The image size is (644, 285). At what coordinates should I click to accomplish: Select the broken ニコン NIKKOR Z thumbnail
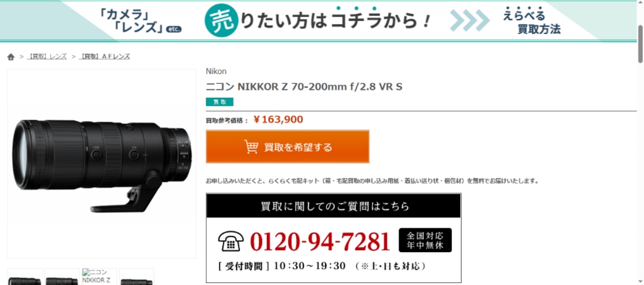click(x=99, y=277)
